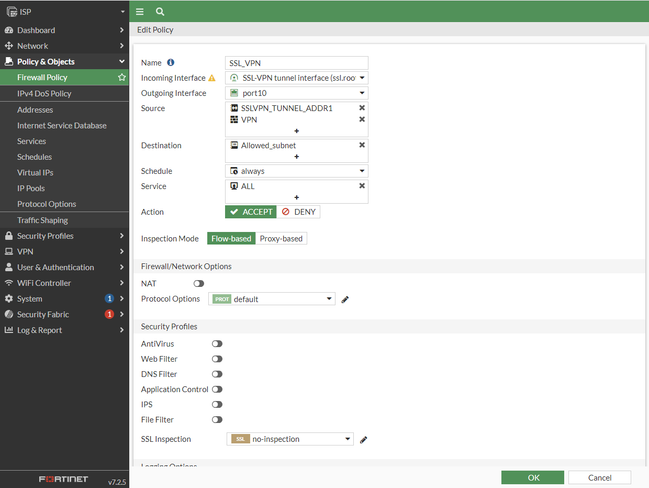Click the OK button
Viewport: 649px width, 488px height.
click(x=533, y=477)
